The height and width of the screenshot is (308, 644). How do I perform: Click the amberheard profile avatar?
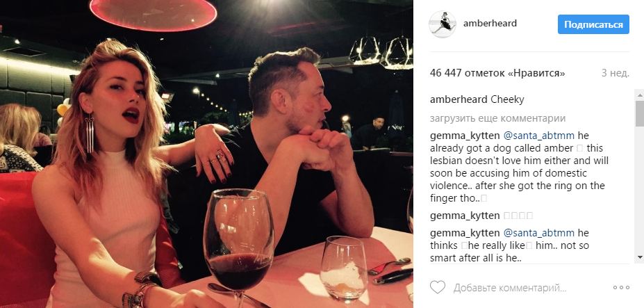(x=443, y=24)
